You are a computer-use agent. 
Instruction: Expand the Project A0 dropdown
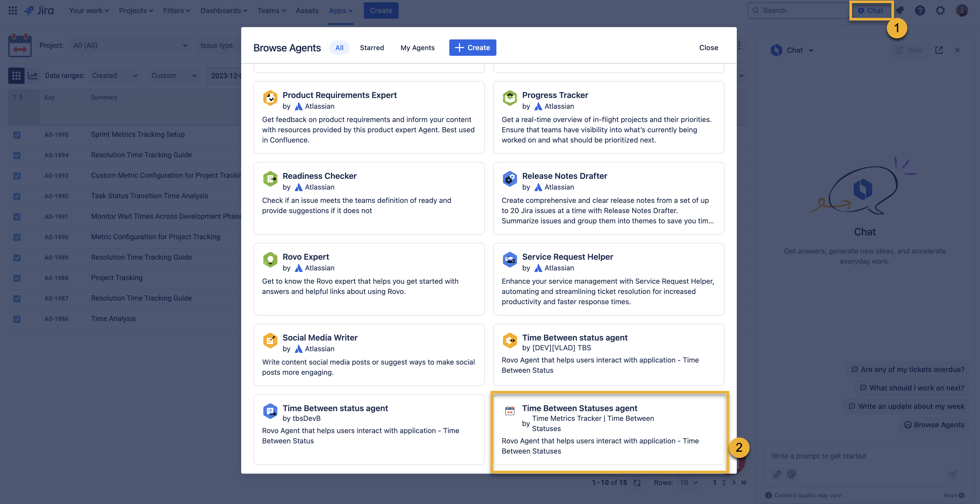185,45
